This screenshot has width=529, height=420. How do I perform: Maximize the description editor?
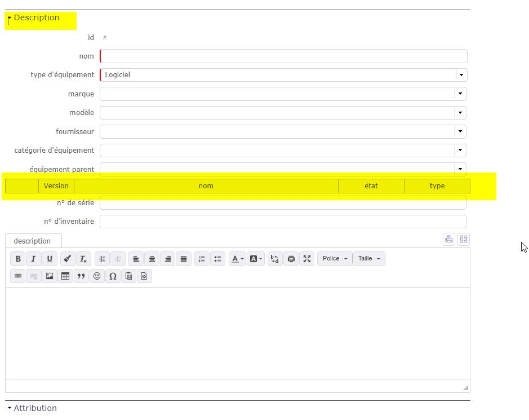tap(306, 259)
